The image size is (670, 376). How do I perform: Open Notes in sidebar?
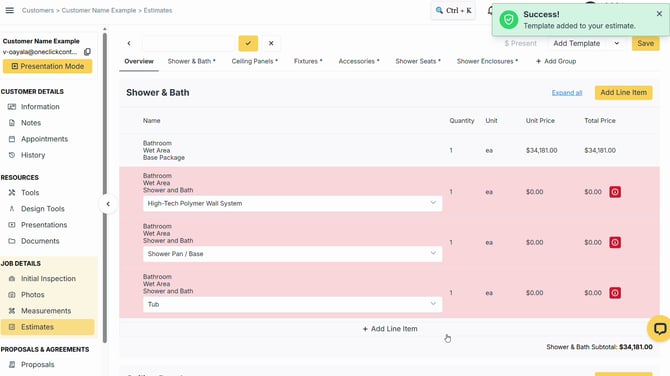point(31,123)
